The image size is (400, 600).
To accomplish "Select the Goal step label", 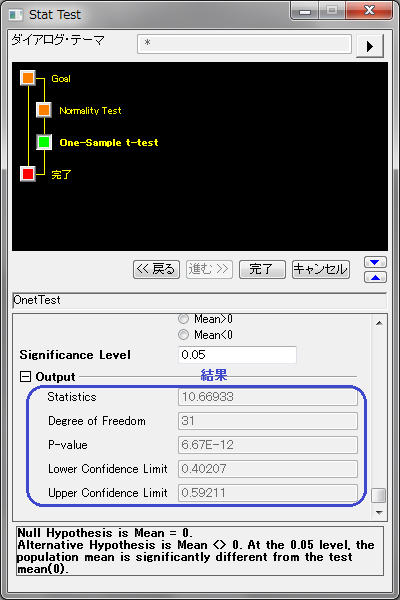I will [61, 78].
